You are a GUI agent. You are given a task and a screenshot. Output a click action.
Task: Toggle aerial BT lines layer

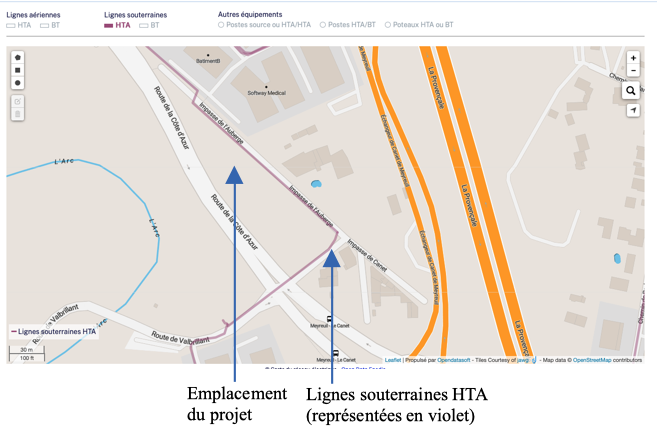(50, 25)
